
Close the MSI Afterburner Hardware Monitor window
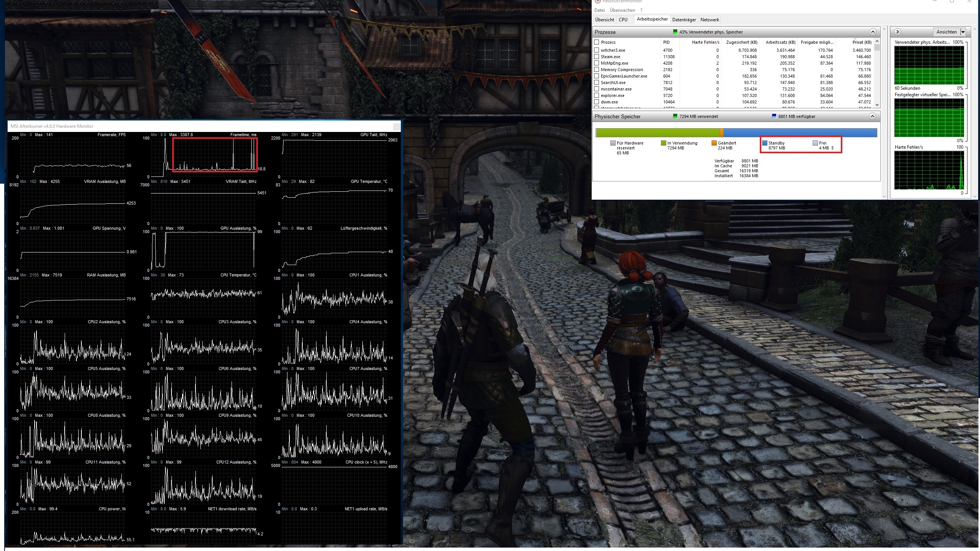[396, 126]
